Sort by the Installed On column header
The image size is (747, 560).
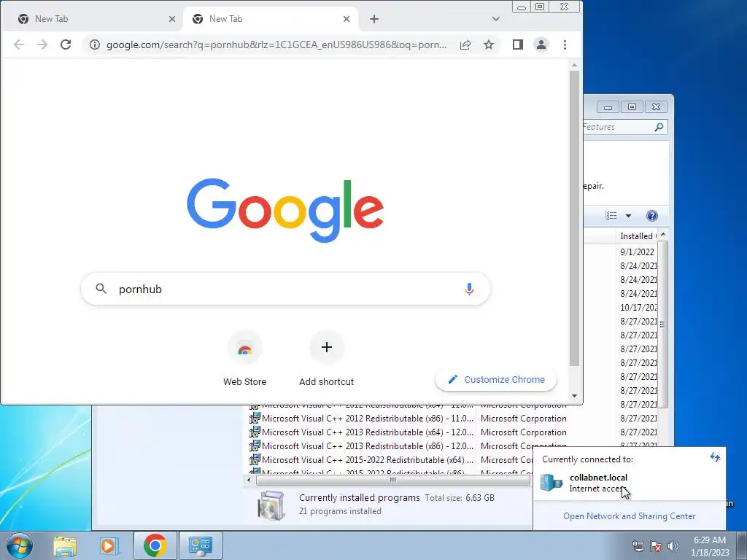click(x=637, y=236)
